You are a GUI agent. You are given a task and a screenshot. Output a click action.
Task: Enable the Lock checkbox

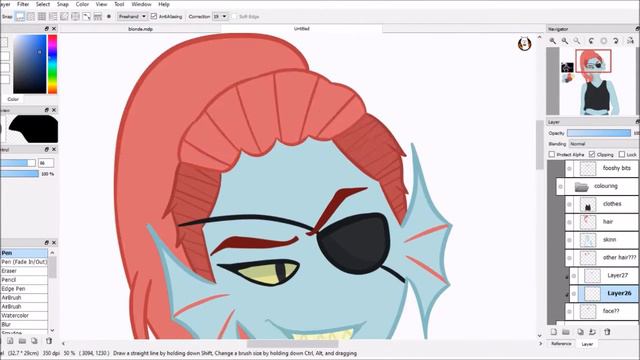point(622,154)
